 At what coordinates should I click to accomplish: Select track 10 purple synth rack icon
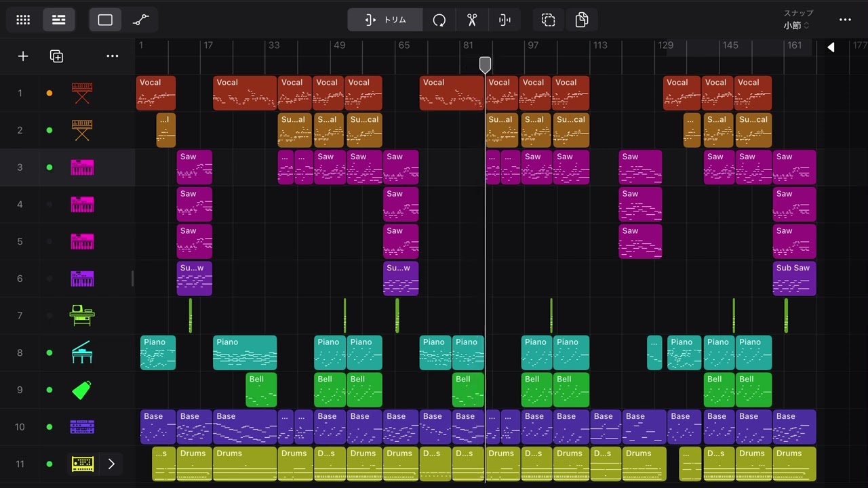point(82,427)
